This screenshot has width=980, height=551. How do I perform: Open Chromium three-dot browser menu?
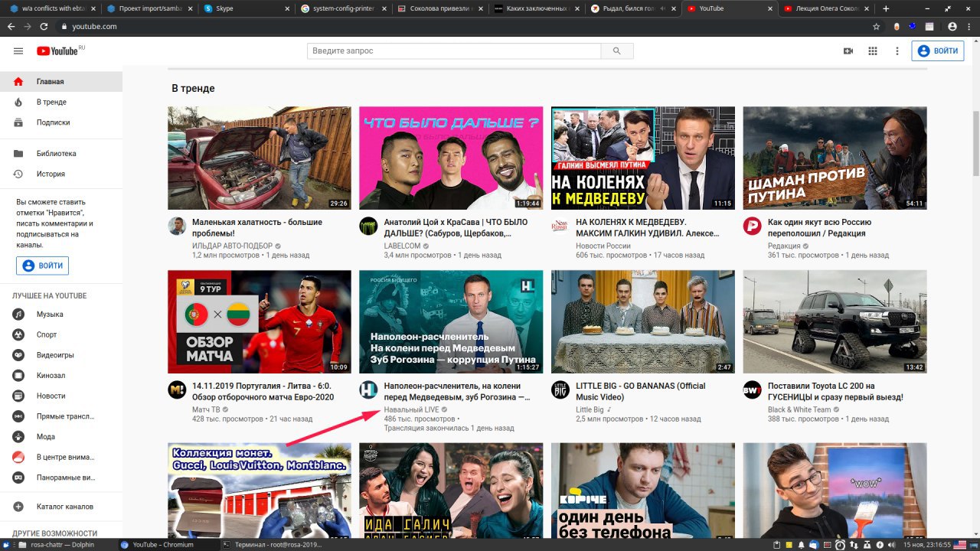click(970, 26)
